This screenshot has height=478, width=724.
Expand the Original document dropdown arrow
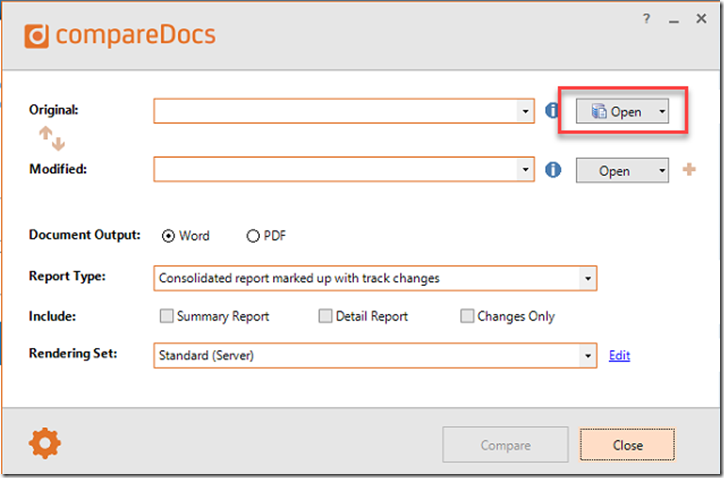[x=525, y=111]
